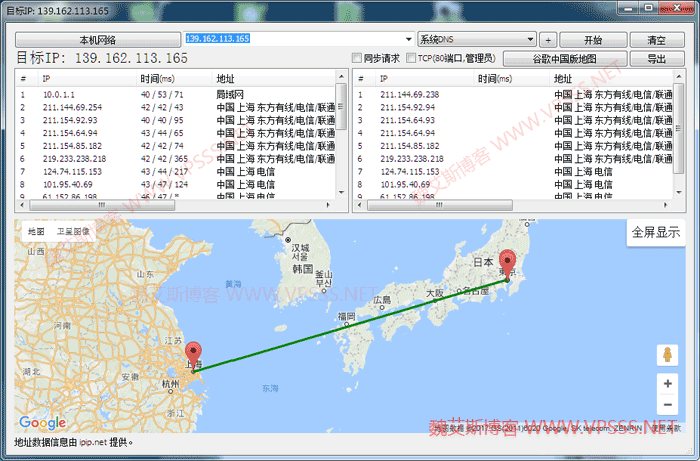
Task: Open the IP address dropdown arrow
Action: tap(408, 39)
